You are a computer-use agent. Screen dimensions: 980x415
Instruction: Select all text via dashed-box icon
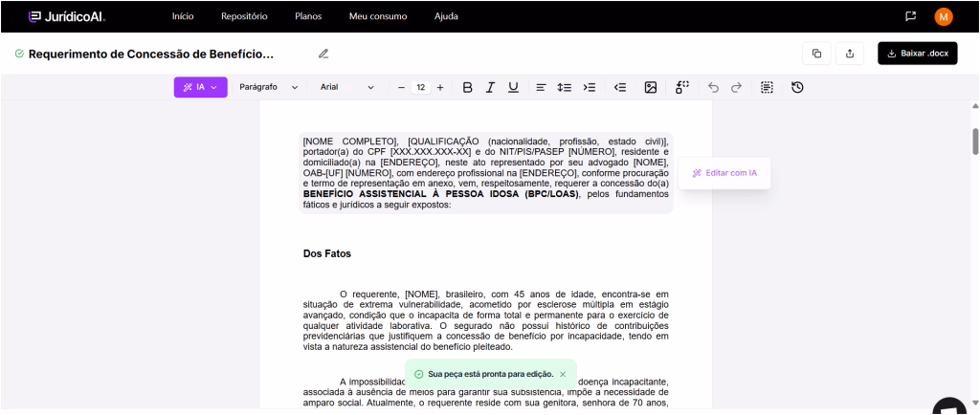[767, 87]
